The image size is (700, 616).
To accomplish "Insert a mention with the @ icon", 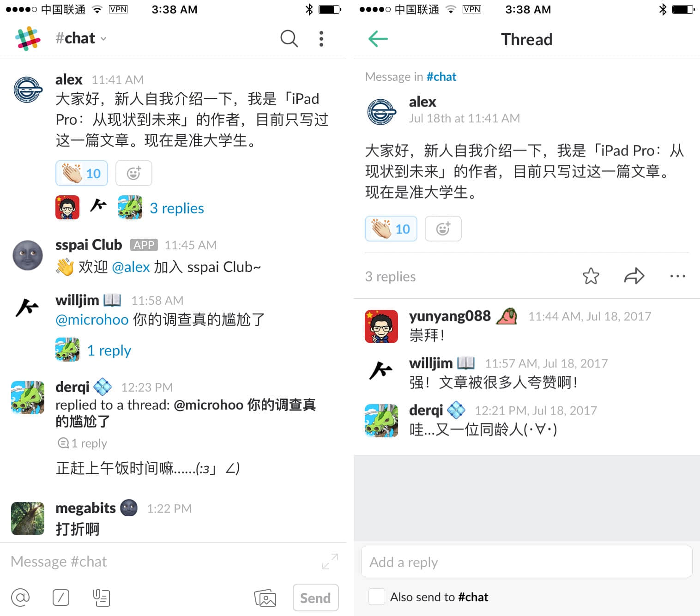I will 20,598.
